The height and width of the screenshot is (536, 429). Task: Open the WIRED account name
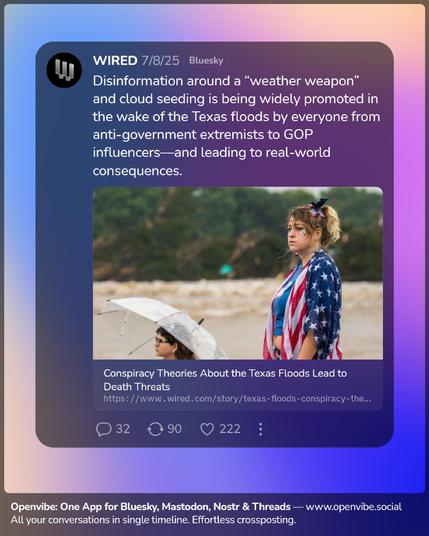(x=115, y=61)
